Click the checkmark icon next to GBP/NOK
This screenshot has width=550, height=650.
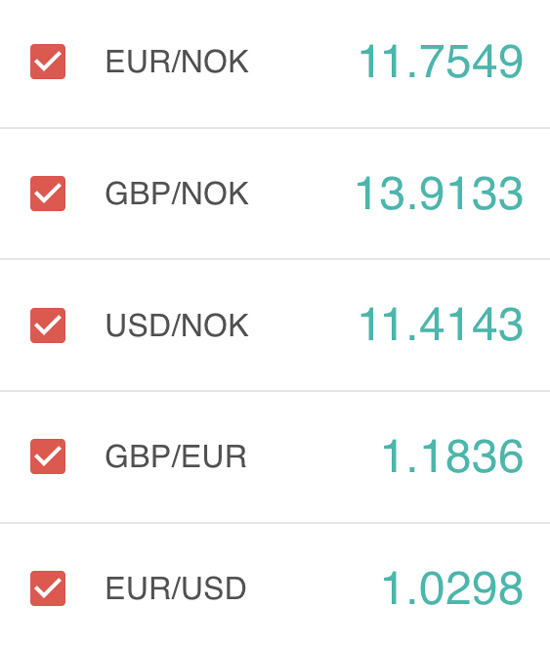pyautogui.click(x=48, y=194)
